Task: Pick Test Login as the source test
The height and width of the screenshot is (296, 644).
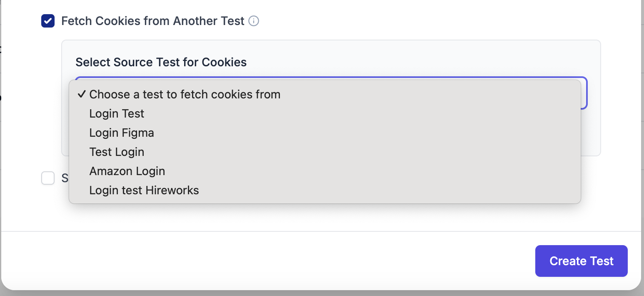Action: click(x=117, y=152)
